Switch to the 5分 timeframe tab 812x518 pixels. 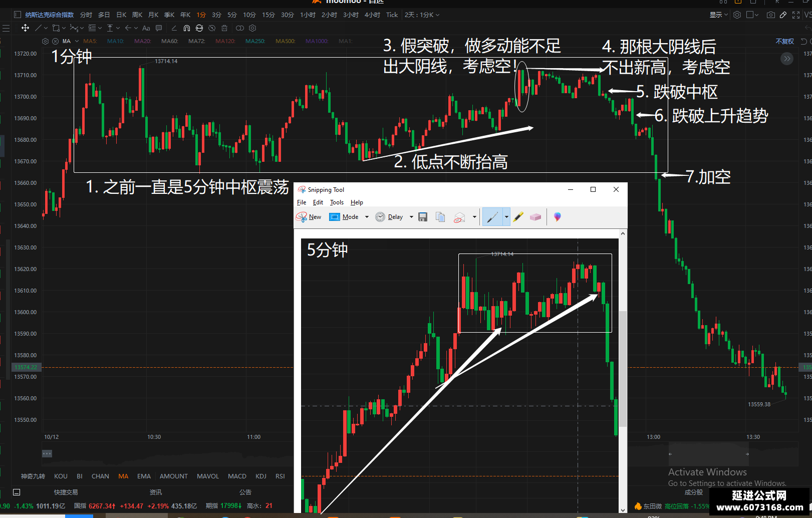pyautogui.click(x=232, y=15)
